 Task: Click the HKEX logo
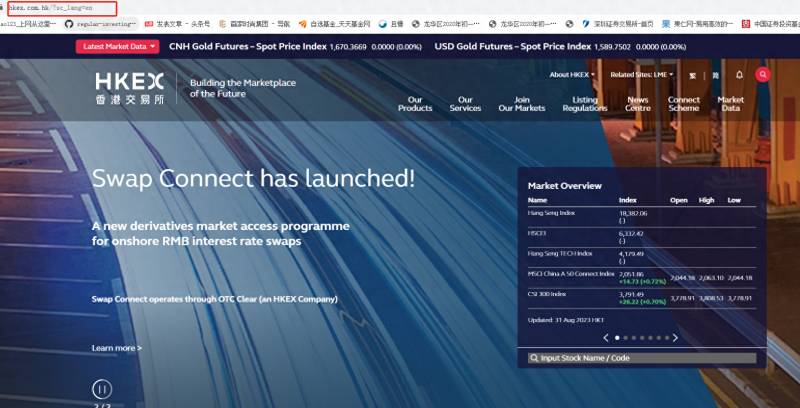(130, 88)
